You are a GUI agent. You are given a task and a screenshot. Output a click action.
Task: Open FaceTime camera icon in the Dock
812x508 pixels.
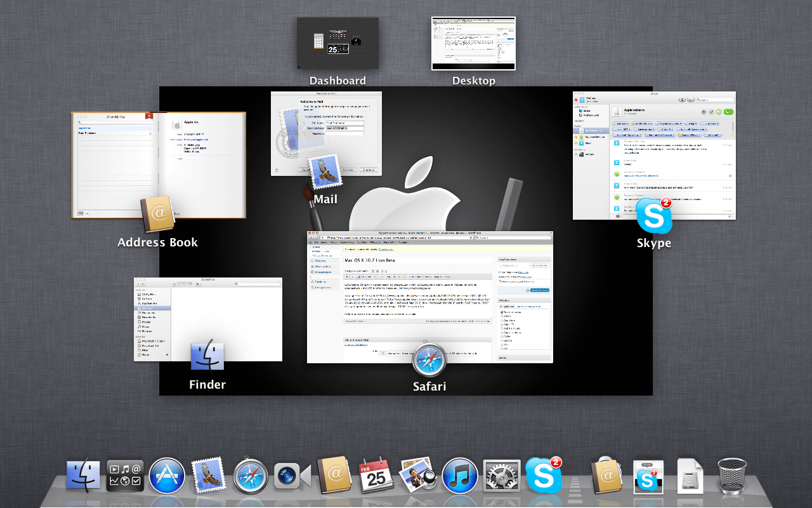(x=292, y=476)
